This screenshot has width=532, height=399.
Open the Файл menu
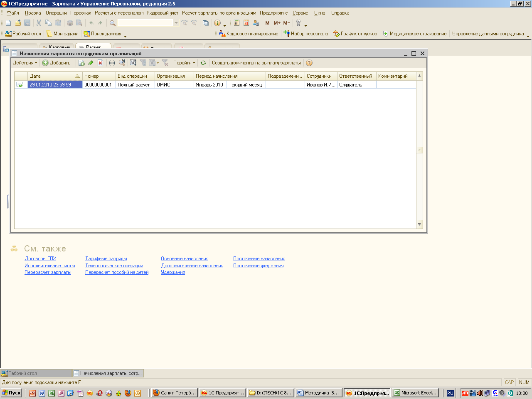(13, 13)
